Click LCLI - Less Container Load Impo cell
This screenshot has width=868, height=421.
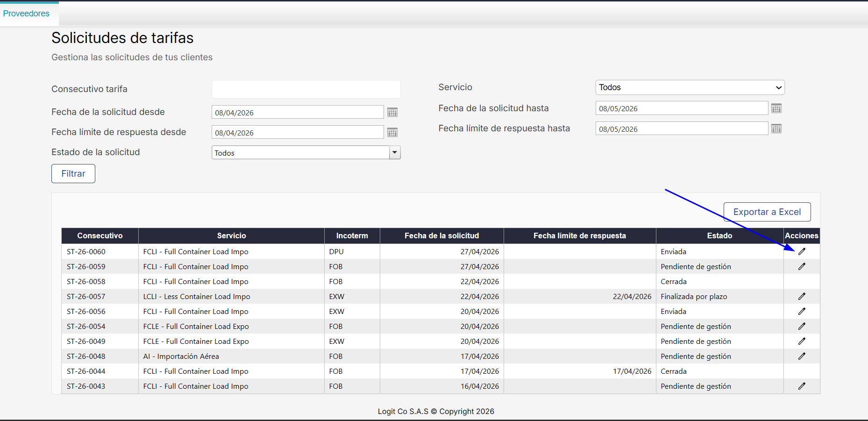(x=231, y=296)
